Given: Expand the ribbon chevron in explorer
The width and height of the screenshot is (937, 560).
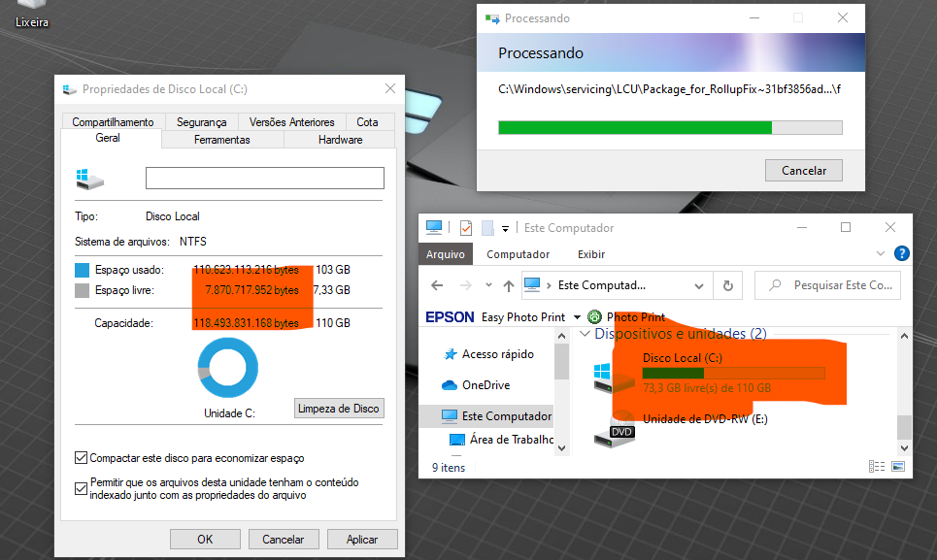Looking at the screenshot, I should [x=881, y=253].
